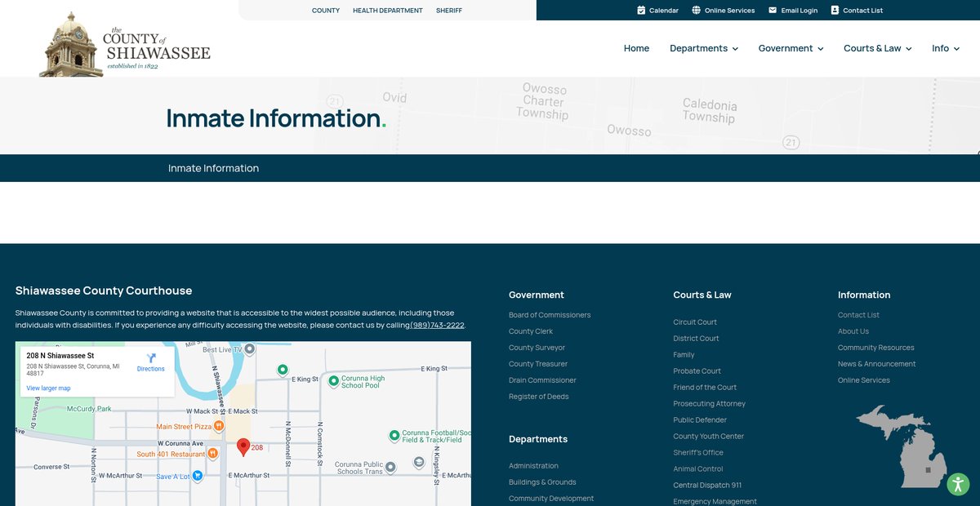
Task: Switch to the SHERIFF site tab
Action: pos(449,11)
